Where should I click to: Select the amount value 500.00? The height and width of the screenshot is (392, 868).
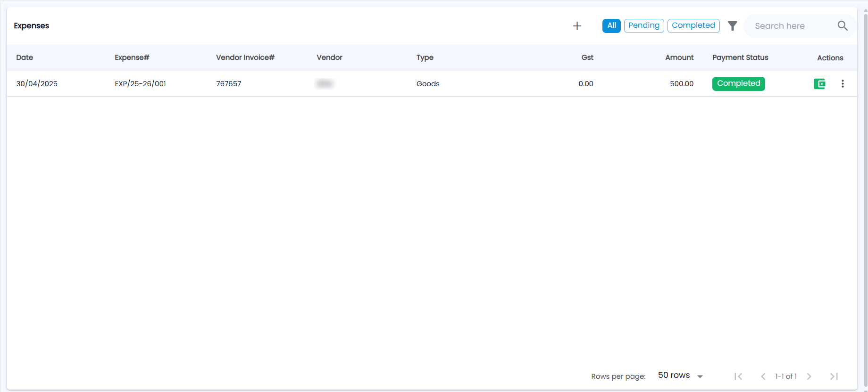click(x=682, y=84)
